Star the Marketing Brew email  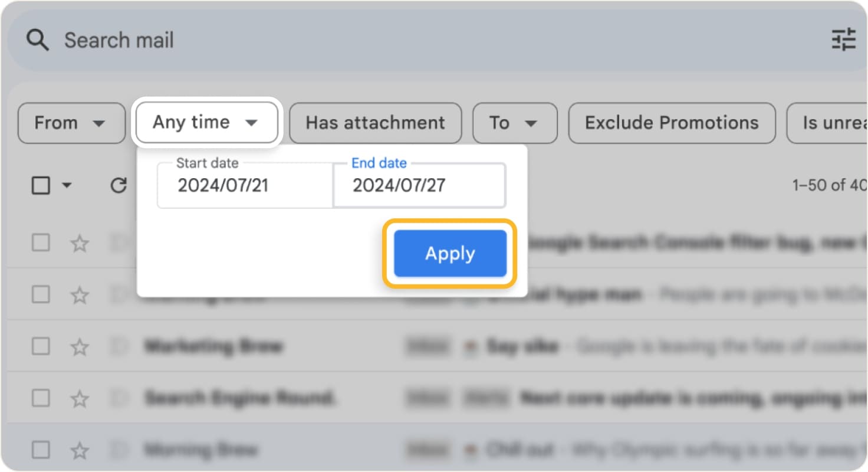point(80,346)
